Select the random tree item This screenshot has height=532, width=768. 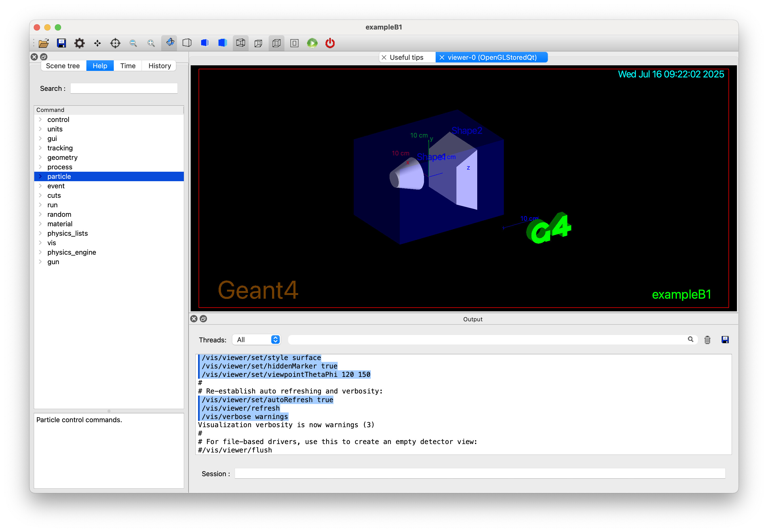[x=109, y=214]
